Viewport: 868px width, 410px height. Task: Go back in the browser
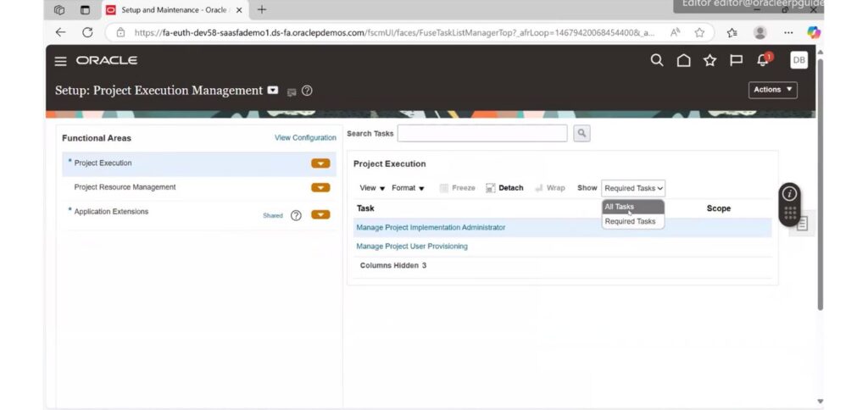point(60,33)
